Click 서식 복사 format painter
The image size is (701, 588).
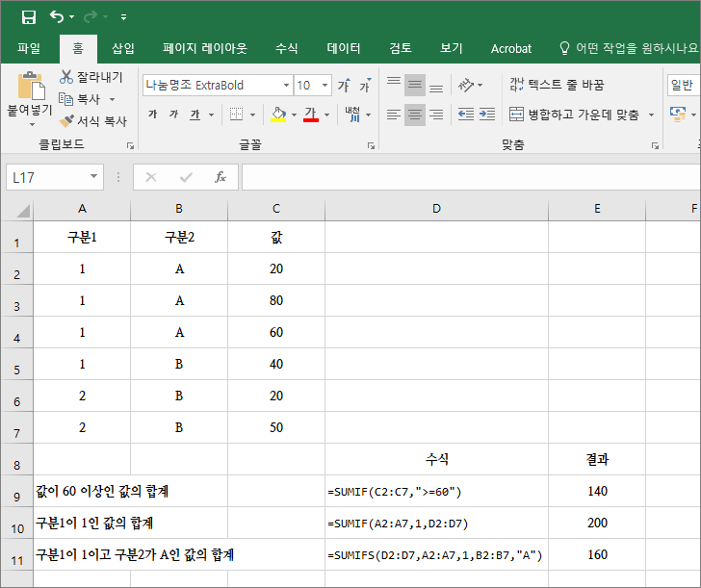coord(93,120)
